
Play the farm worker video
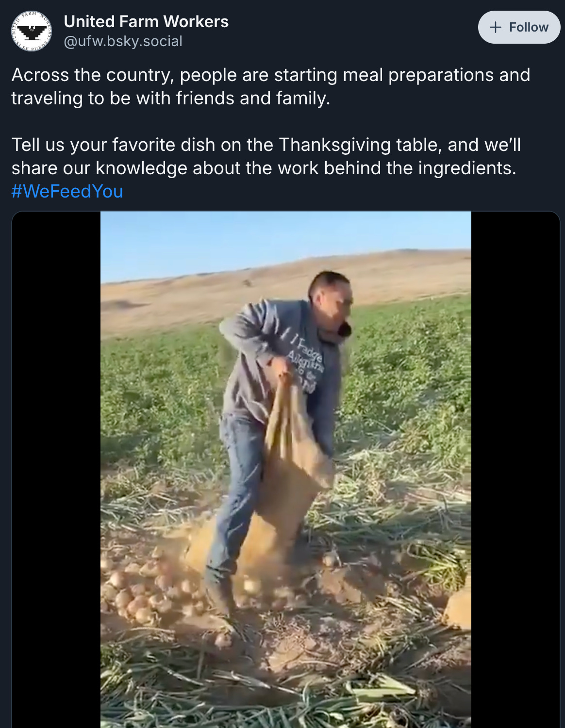click(285, 469)
